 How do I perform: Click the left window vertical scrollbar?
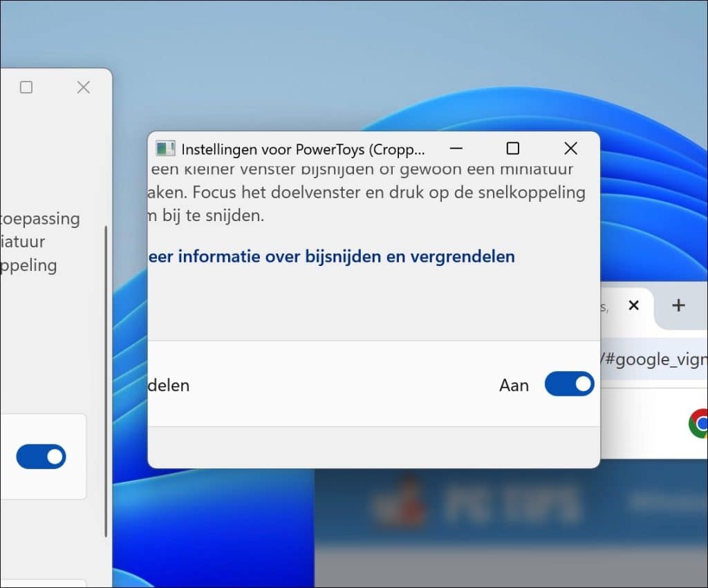(106, 381)
